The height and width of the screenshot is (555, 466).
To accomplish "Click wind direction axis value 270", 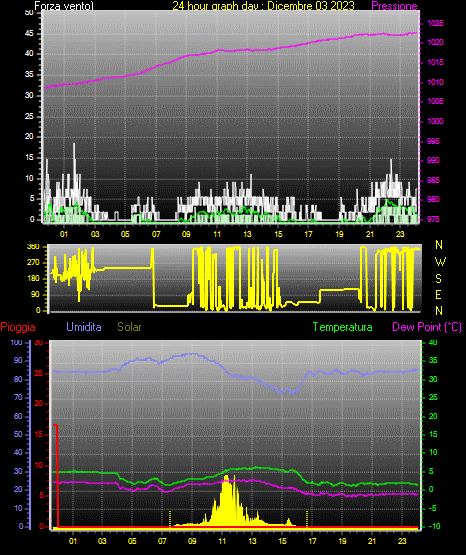I will [33, 263].
